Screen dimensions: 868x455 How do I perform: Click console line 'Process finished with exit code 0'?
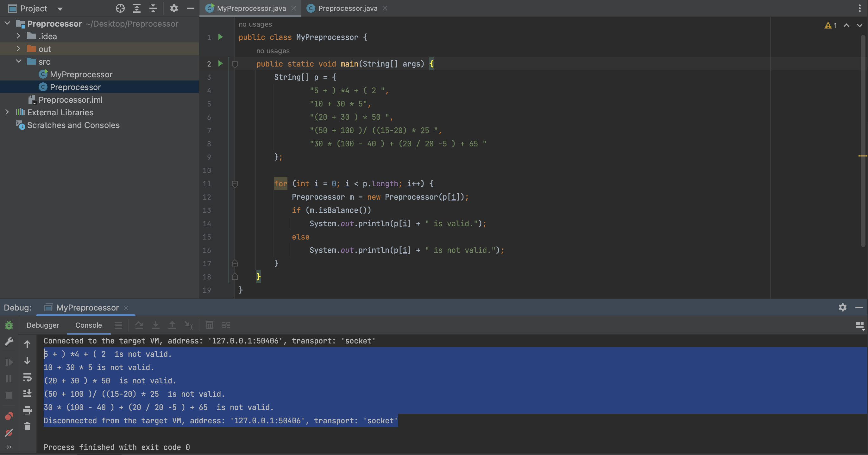click(x=116, y=447)
